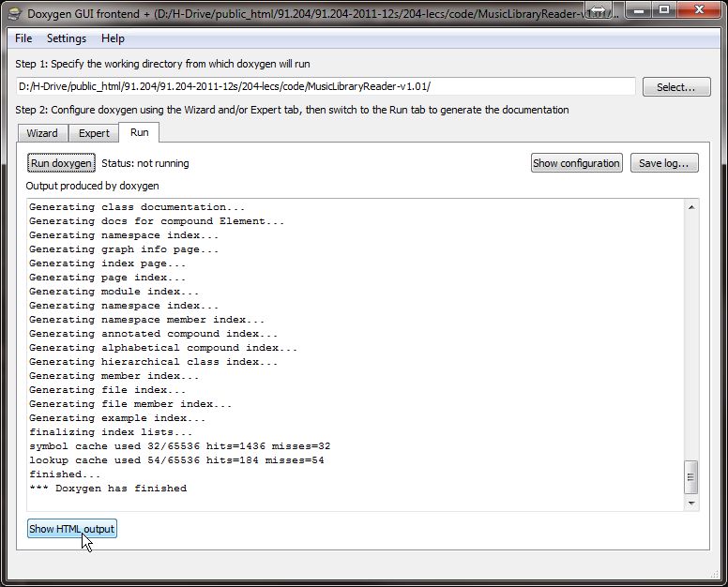
Task: Click 'lookup cache used 54/65536' log line
Action: 176,460
